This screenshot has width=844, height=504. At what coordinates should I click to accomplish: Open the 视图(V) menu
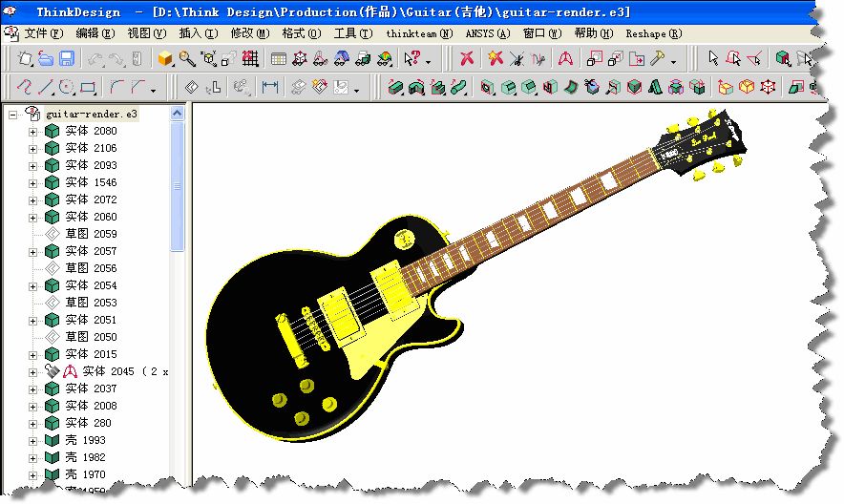point(147,33)
